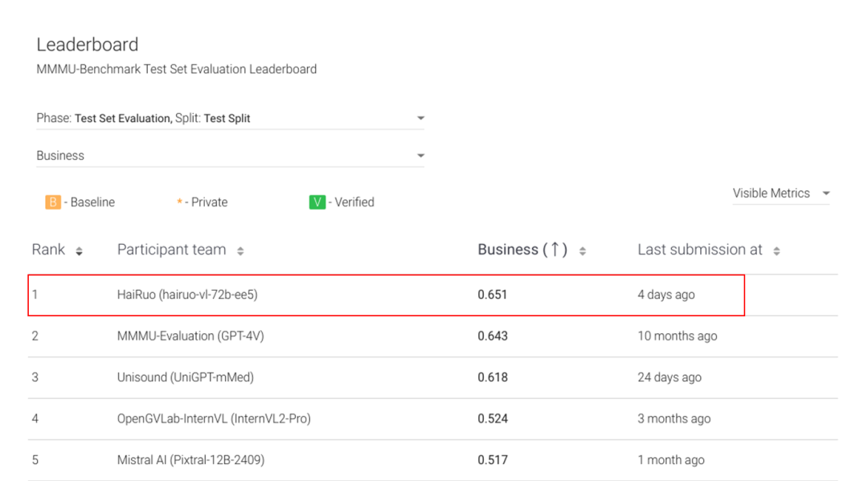This screenshot has width=868, height=481.
Task: Expand the Business category dropdown
Action: click(x=230, y=156)
